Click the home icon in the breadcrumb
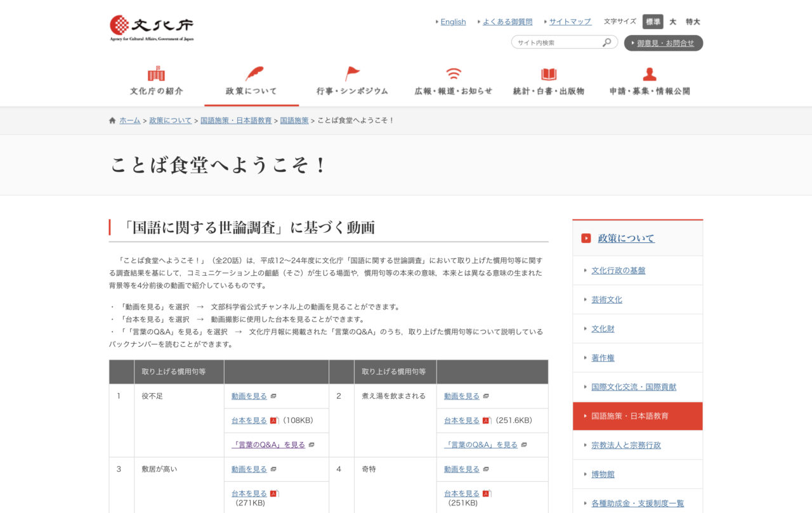 [x=111, y=120]
